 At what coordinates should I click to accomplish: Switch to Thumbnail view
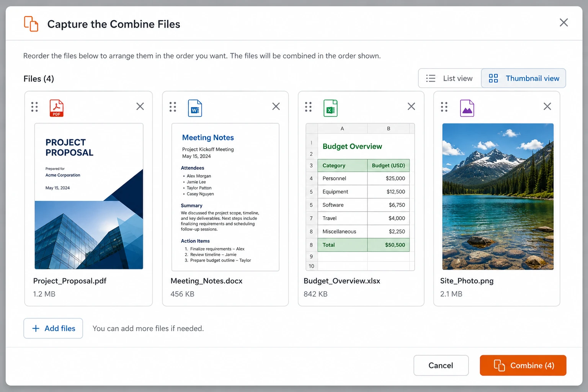coord(523,78)
